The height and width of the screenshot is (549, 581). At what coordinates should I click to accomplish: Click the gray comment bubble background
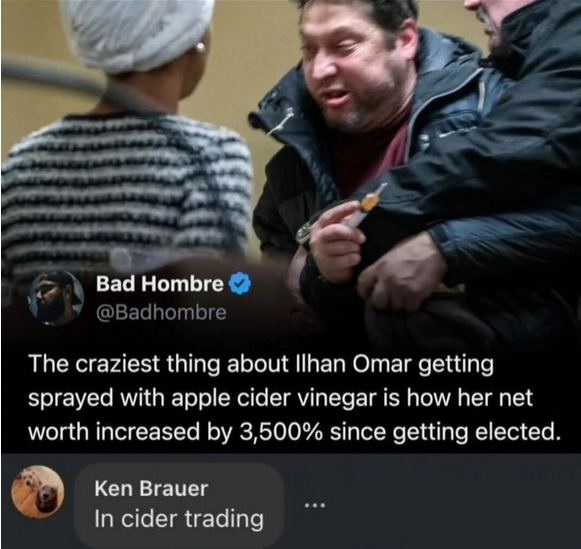179,504
